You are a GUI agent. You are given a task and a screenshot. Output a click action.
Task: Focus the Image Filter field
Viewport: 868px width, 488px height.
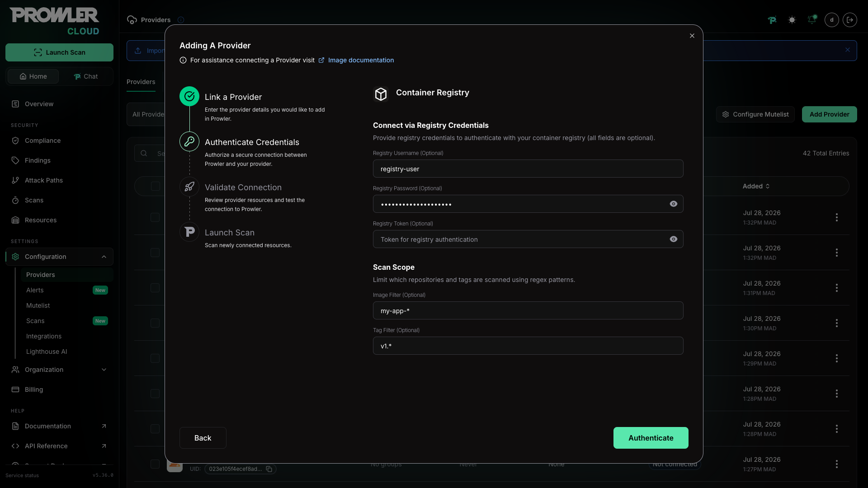[x=528, y=310]
